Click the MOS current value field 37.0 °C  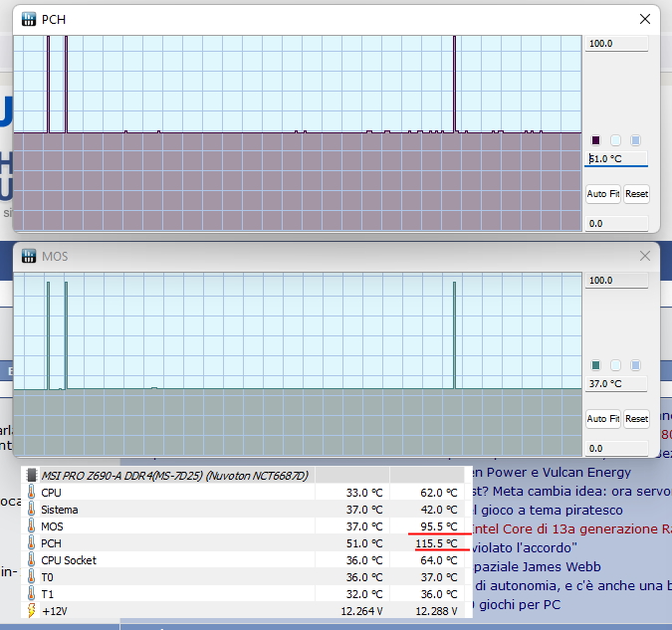(x=616, y=383)
